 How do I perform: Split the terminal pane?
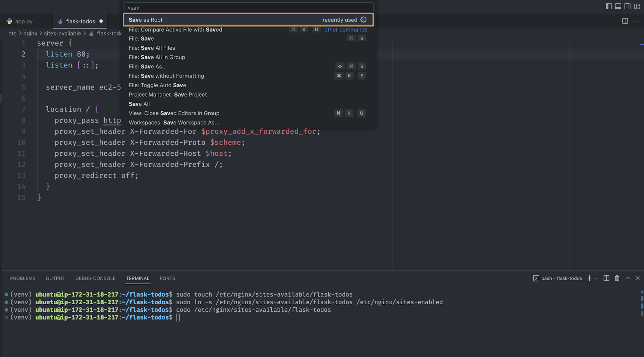[606, 278]
